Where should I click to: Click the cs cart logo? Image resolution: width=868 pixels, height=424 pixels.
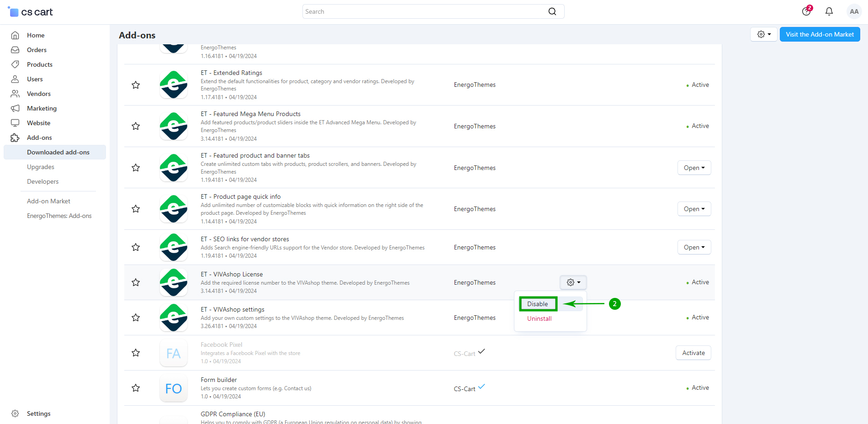pos(31,12)
